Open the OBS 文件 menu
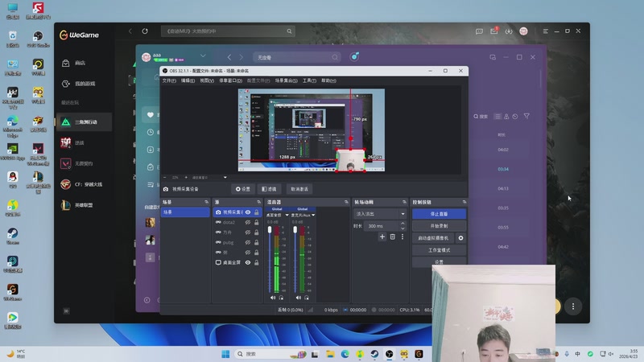 169,80
